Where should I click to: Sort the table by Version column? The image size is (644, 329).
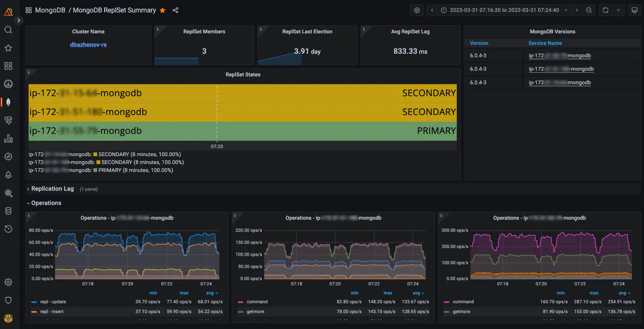(x=479, y=43)
